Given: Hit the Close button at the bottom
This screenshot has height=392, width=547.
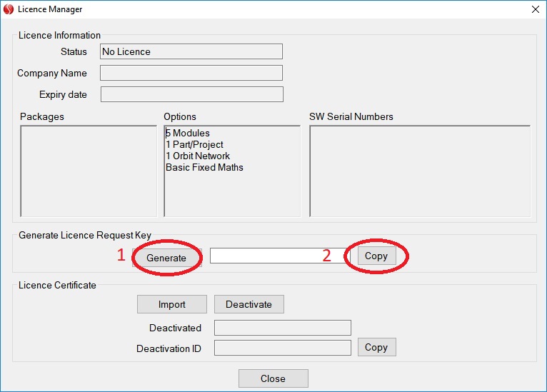Looking at the screenshot, I should 273,378.
